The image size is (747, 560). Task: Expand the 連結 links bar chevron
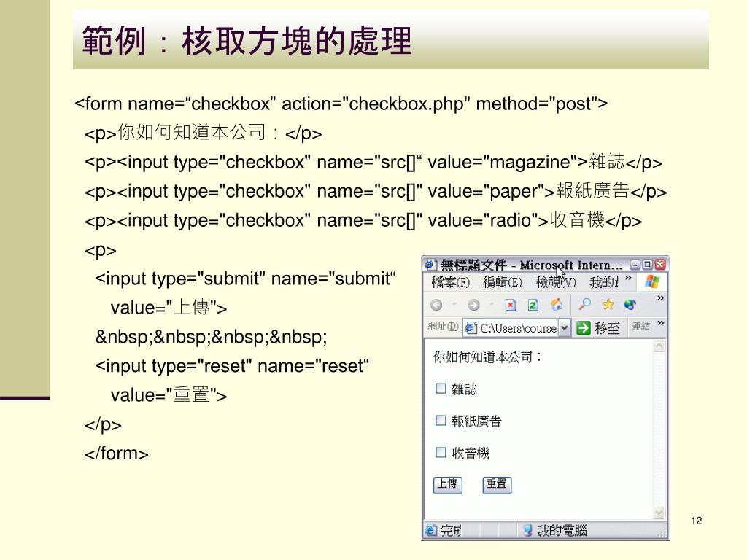click(661, 323)
